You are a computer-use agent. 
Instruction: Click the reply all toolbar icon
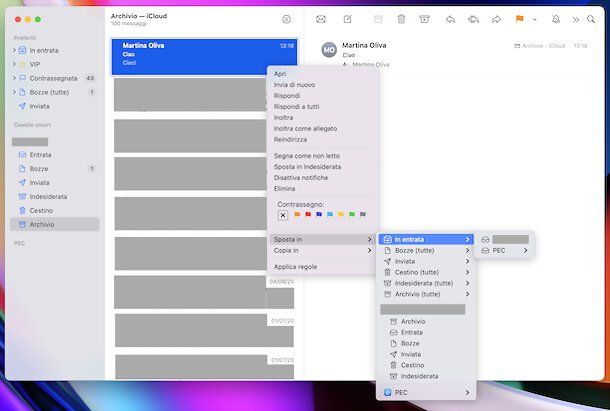(473, 19)
